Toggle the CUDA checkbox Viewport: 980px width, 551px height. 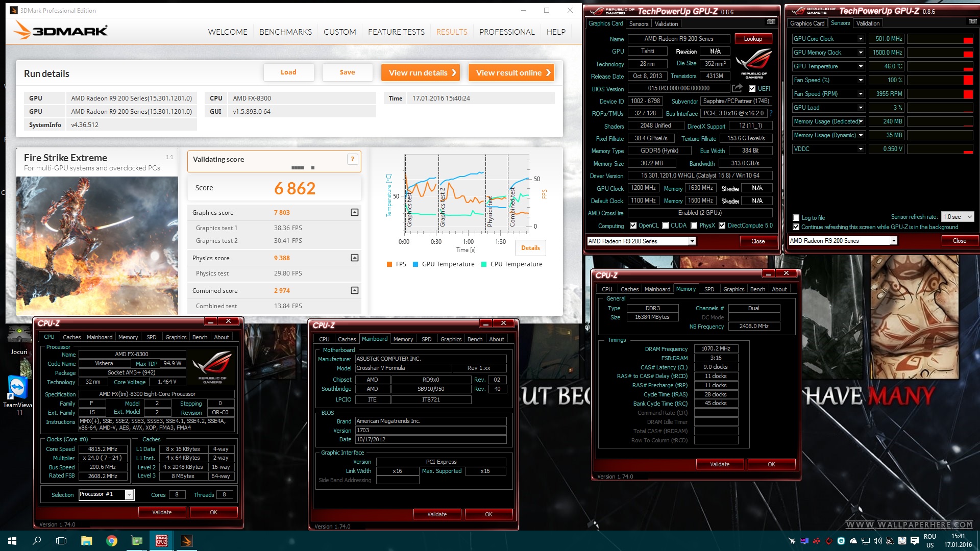[665, 226]
